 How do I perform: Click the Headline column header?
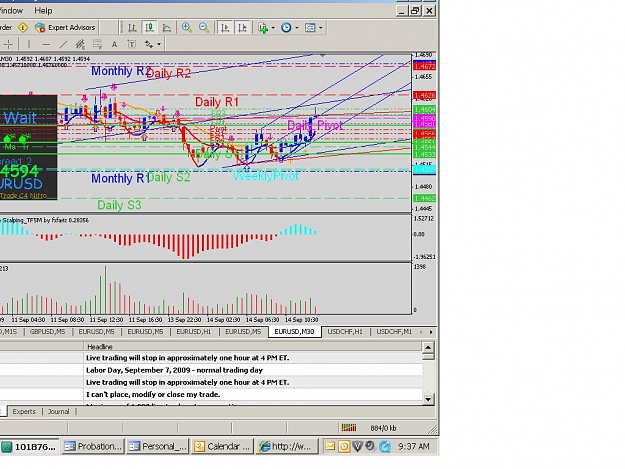(x=253, y=346)
